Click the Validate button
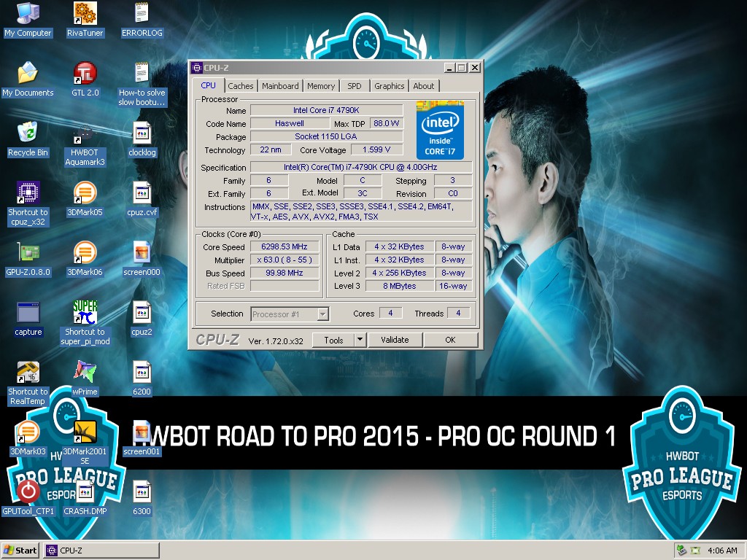Image resolution: width=747 pixels, height=560 pixels. [395, 340]
